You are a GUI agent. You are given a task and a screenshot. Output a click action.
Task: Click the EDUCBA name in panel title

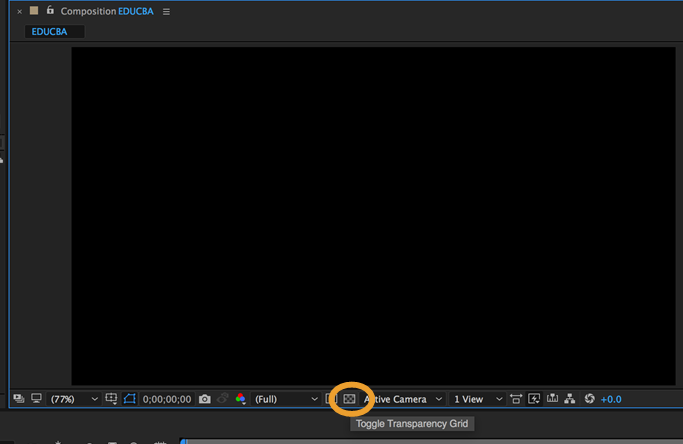tap(135, 11)
